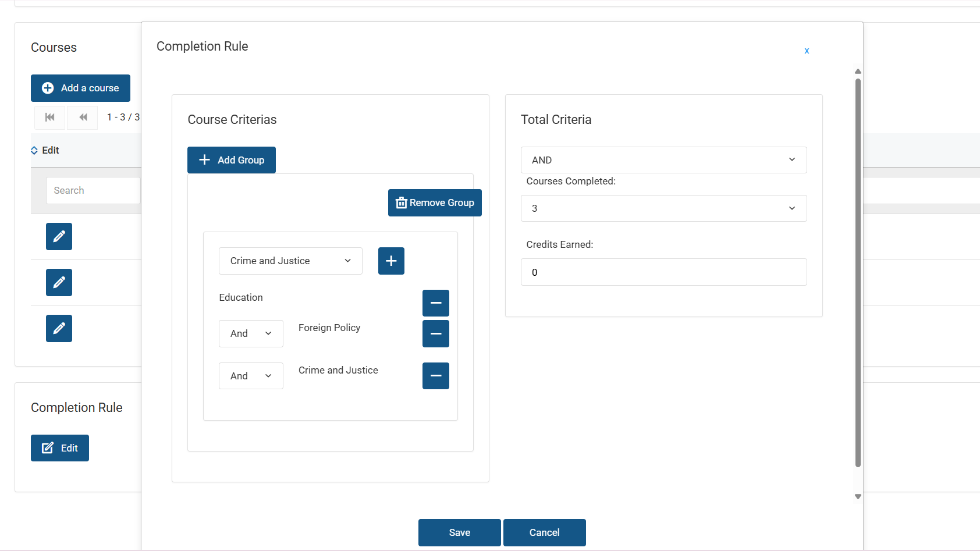Click the Add Group button
Image resolution: width=980 pixels, height=551 pixels.
[x=232, y=160]
